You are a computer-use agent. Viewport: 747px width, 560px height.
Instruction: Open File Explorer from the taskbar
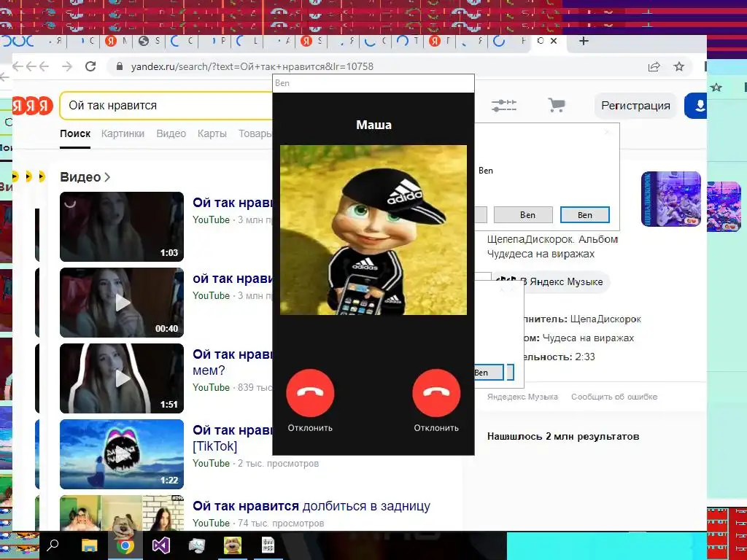click(x=89, y=545)
